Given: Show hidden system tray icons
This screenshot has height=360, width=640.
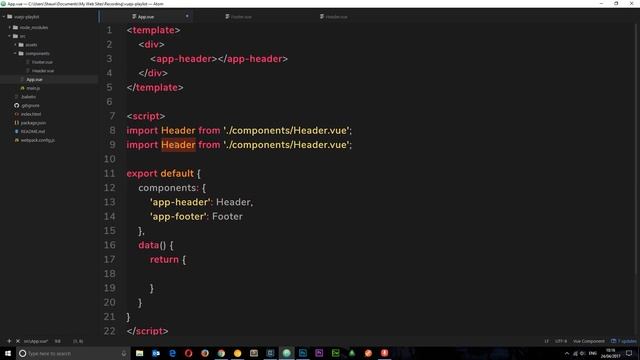Looking at the screenshot, I should [567, 353].
